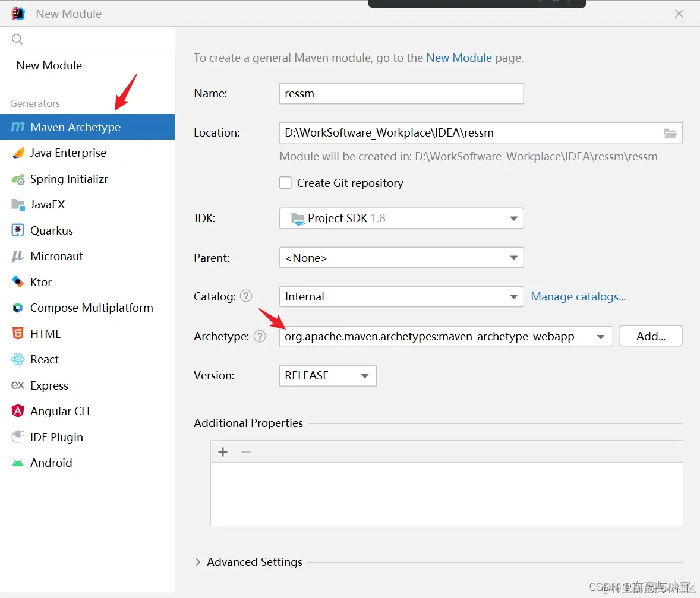700x598 pixels.
Task: Close the New Module dialog
Action: click(x=679, y=14)
